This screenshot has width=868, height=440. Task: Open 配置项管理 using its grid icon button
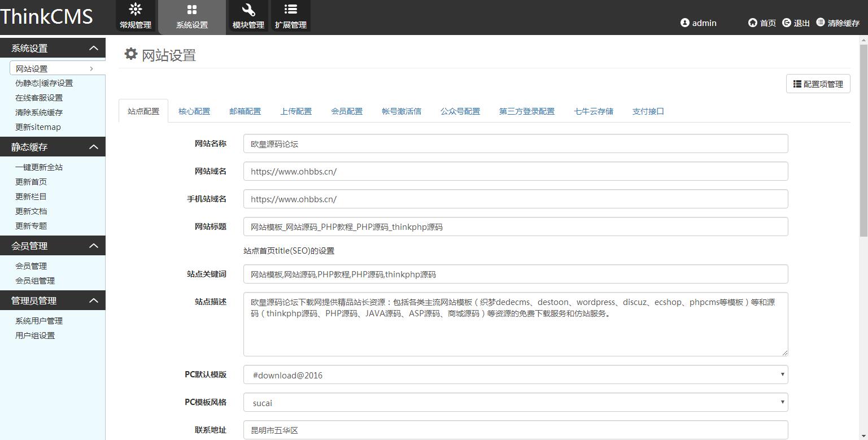click(798, 83)
